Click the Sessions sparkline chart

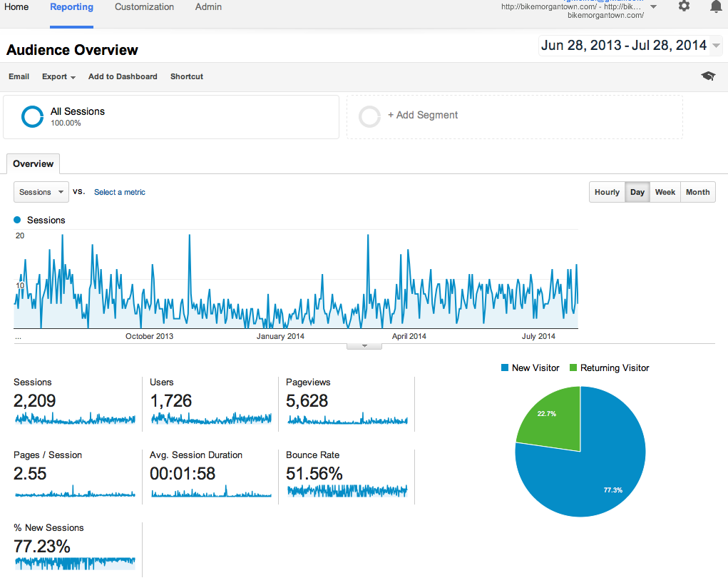point(75,419)
